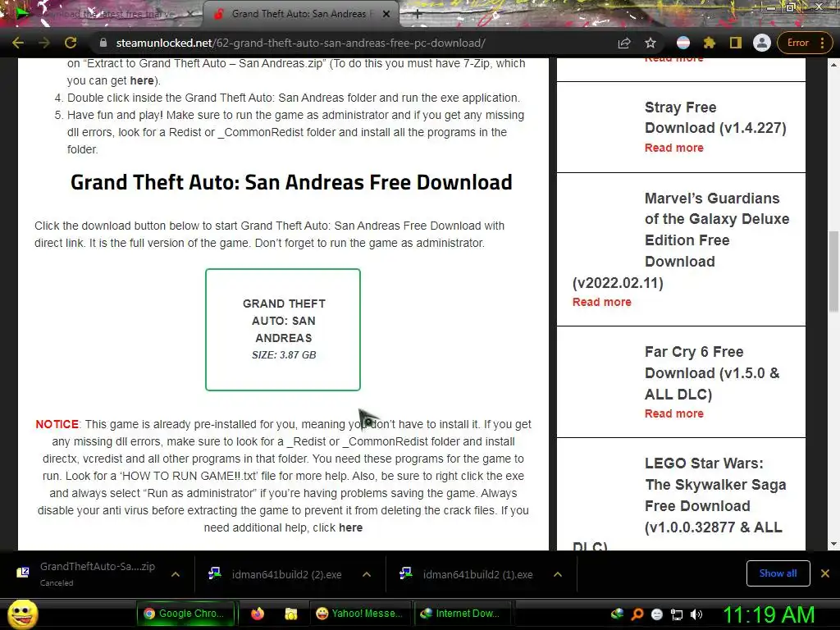Click the striped extension icon in toolbar
Image resolution: width=840 pixels, height=630 pixels.
pyautogui.click(x=683, y=43)
